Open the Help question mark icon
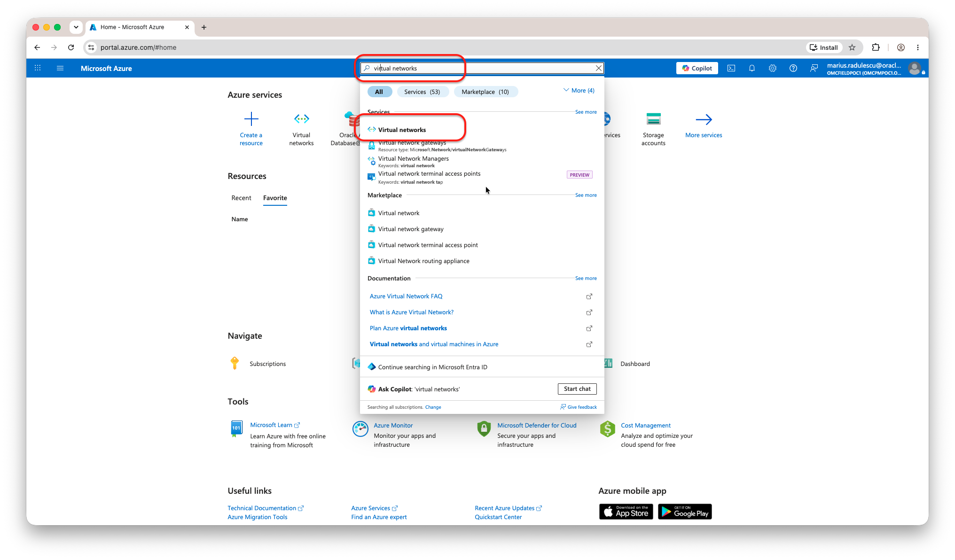The image size is (955, 560). click(793, 68)
